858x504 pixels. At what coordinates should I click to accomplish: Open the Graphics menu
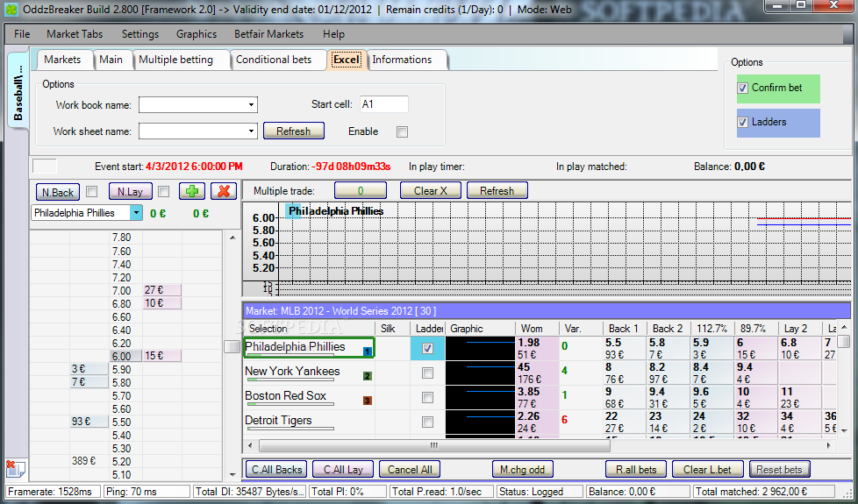click(197, 34)
